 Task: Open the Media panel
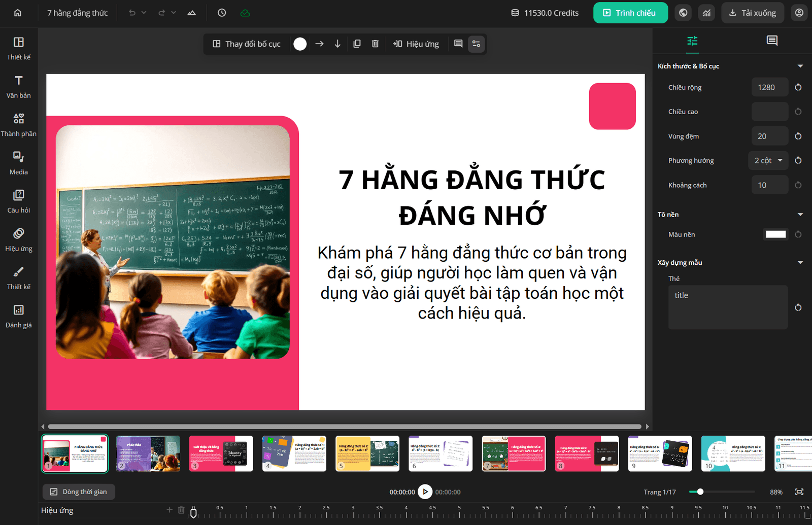[19, 163]
